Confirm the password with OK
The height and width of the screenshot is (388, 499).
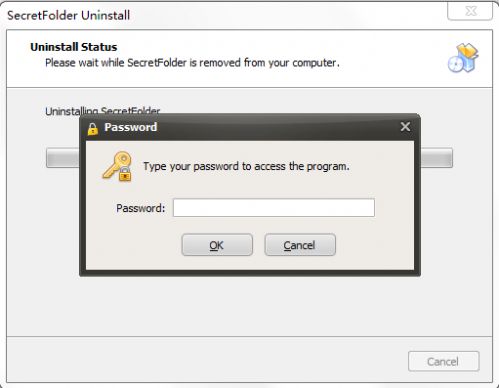click(x=217, y=245)
